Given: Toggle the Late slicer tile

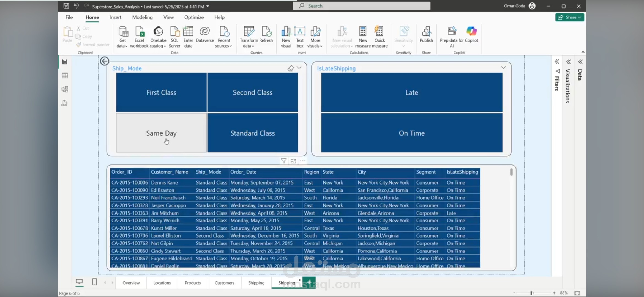Looking at the screenshot, I should coord(412,92).
